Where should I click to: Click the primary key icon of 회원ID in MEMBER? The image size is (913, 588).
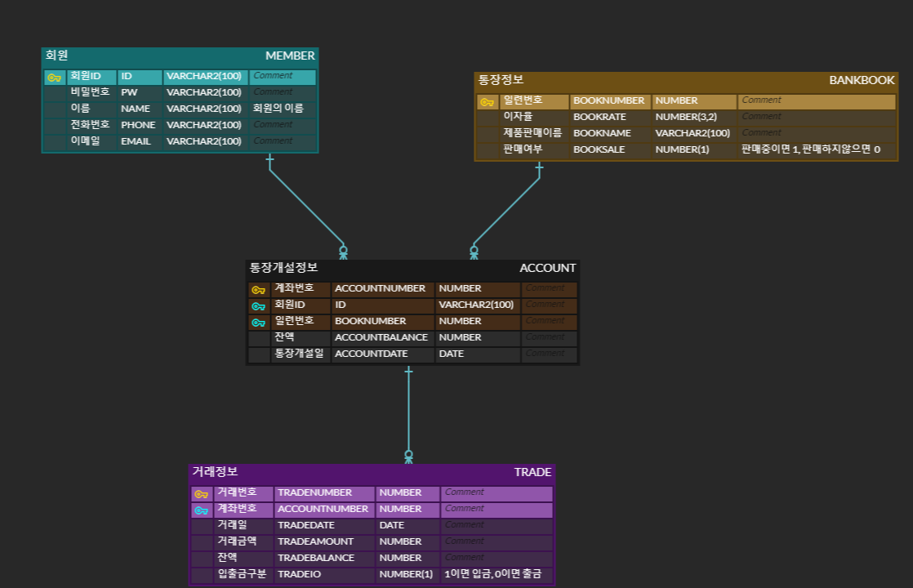(54, 78)
